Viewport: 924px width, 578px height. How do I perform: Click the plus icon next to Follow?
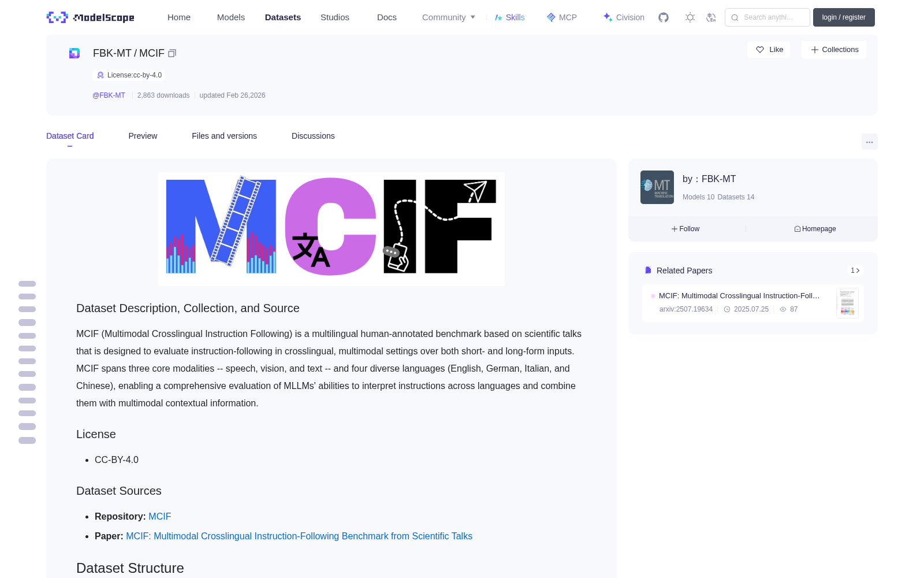coord(675,229)
